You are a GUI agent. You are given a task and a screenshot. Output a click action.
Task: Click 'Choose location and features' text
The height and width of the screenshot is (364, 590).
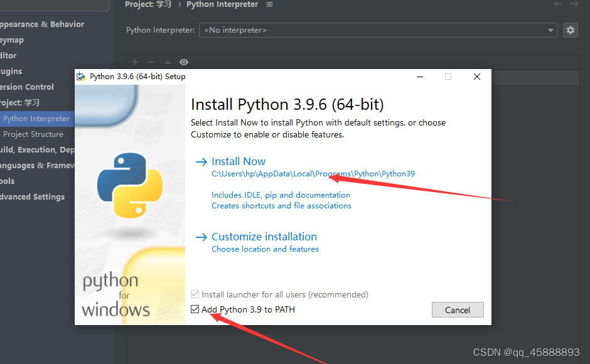(265, 249)
